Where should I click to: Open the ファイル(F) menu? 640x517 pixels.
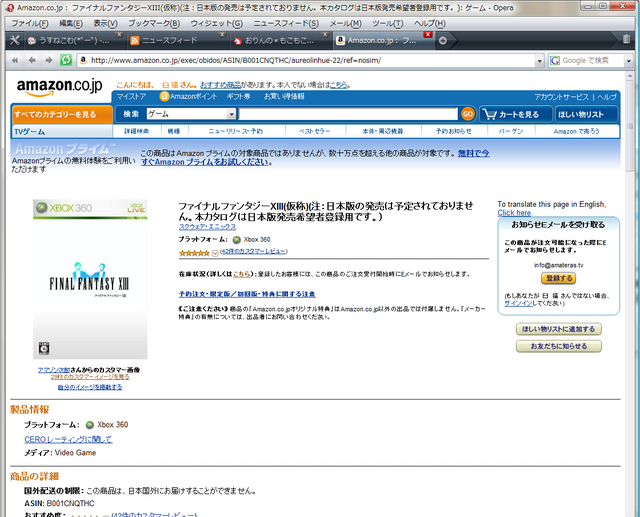30,23
